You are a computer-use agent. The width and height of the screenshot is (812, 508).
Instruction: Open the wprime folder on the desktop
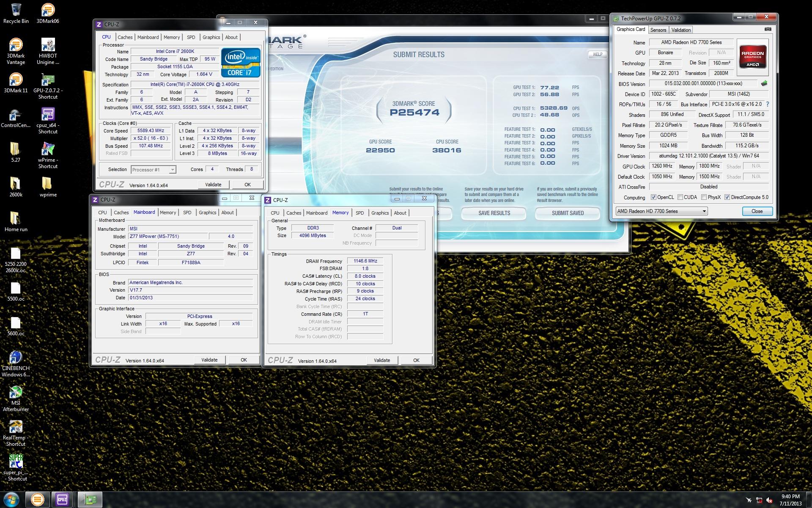pos(48,187)
